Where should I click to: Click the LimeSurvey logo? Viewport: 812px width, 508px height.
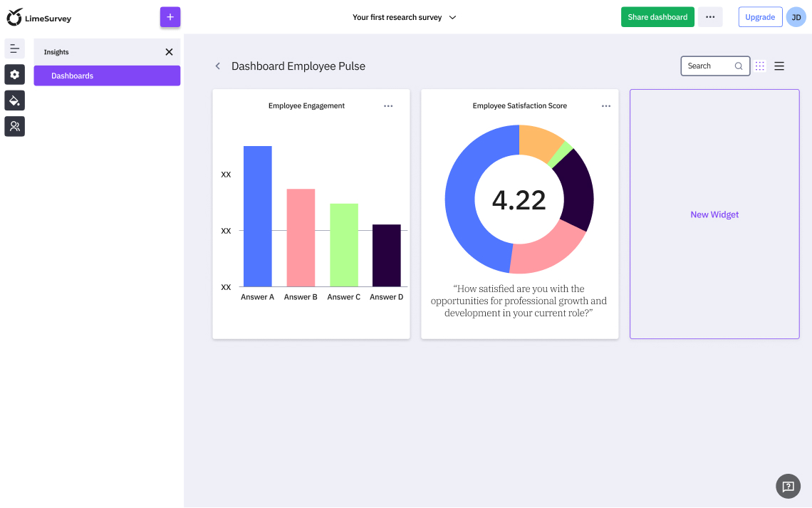pos(38,17)
